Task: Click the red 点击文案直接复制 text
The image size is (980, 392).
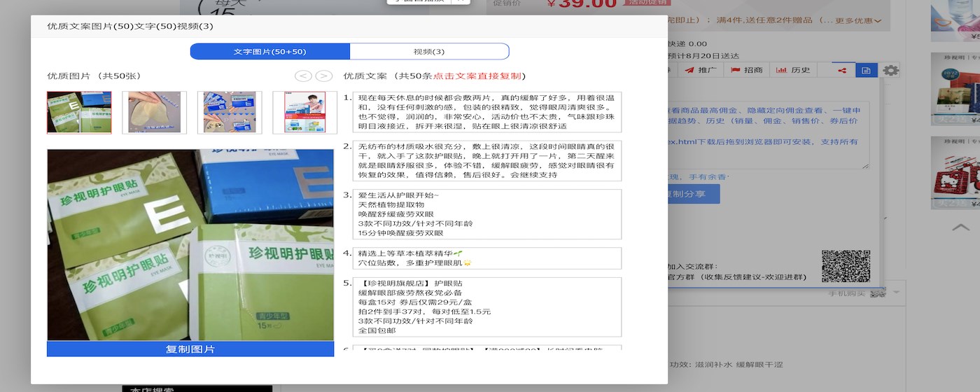Action: coord(477,76)
